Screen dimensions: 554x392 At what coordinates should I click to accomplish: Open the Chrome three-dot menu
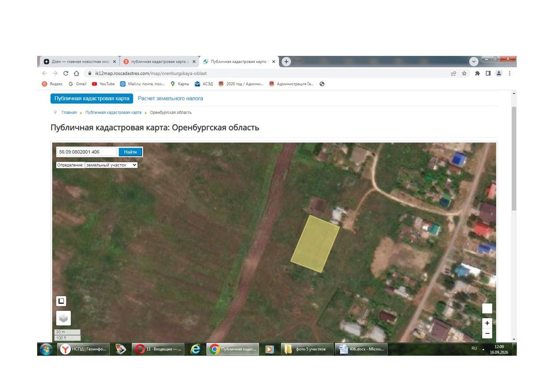click(x=510, y=73)
